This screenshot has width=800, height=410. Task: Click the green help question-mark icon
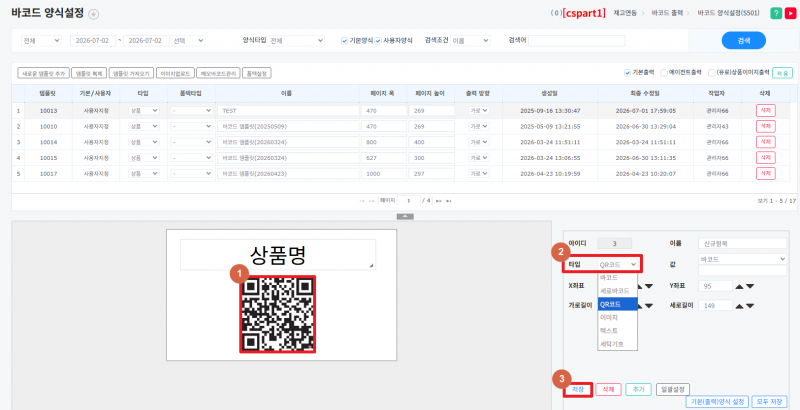[x=776, y=13]
